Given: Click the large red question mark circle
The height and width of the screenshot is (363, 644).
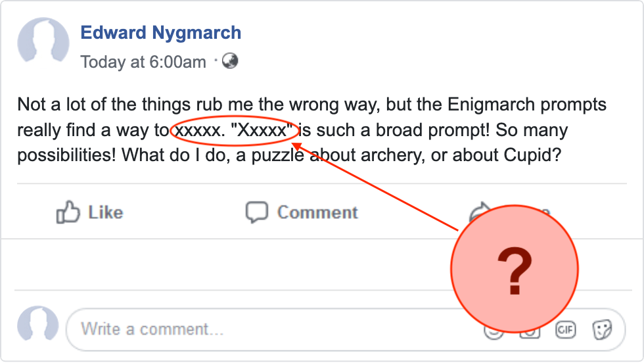Looking at the screenshot, I should 515,269.
